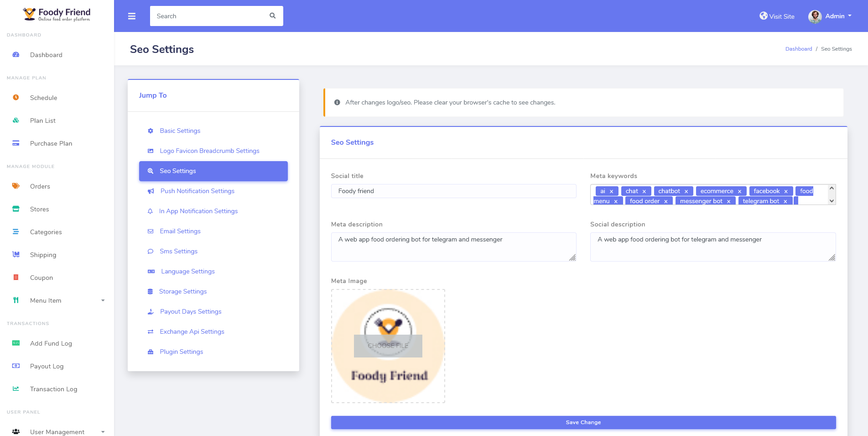Click the Admin profile avatar
The height and width of the screenshot is (436, 868).
(x=815, y=16)
